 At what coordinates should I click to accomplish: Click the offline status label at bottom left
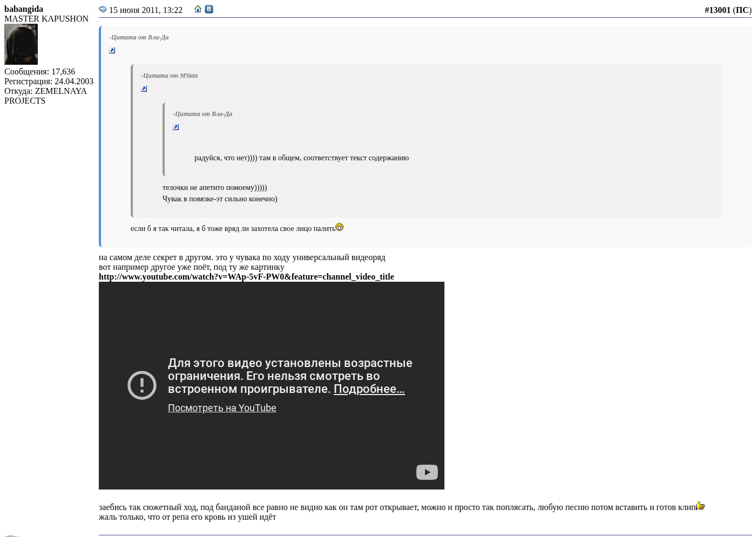(12, 535)
